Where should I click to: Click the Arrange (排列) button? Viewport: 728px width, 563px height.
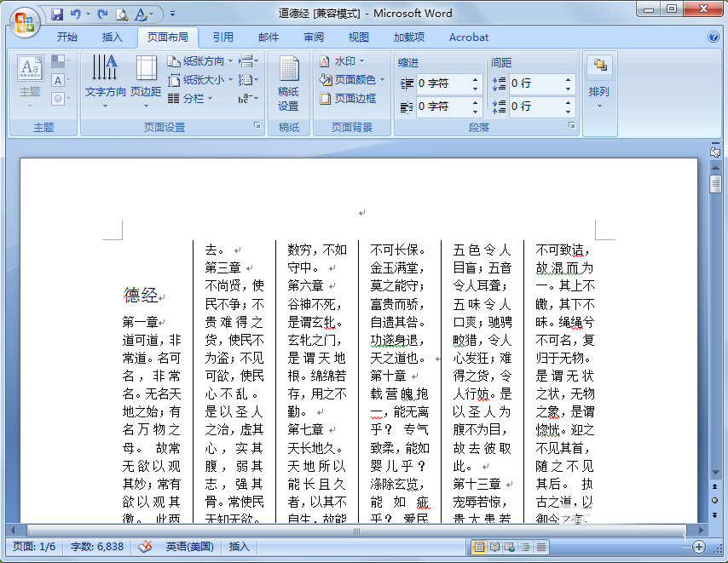pos(599,82)
